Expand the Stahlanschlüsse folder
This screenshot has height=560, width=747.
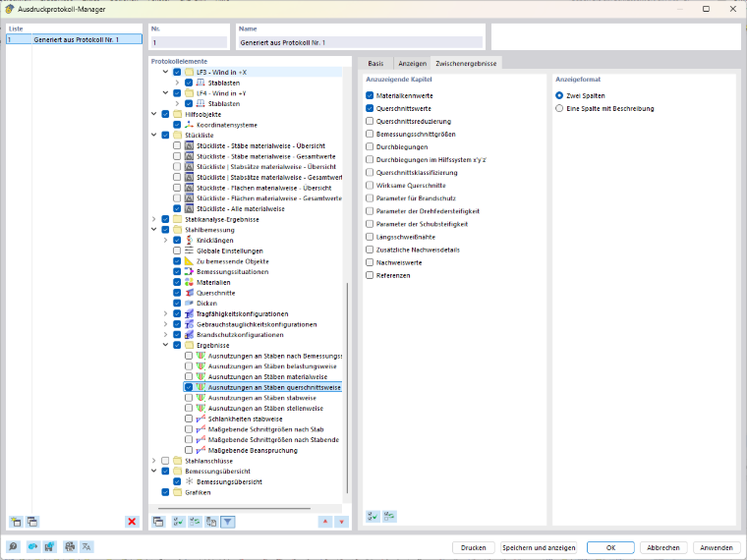pos(154,461)
